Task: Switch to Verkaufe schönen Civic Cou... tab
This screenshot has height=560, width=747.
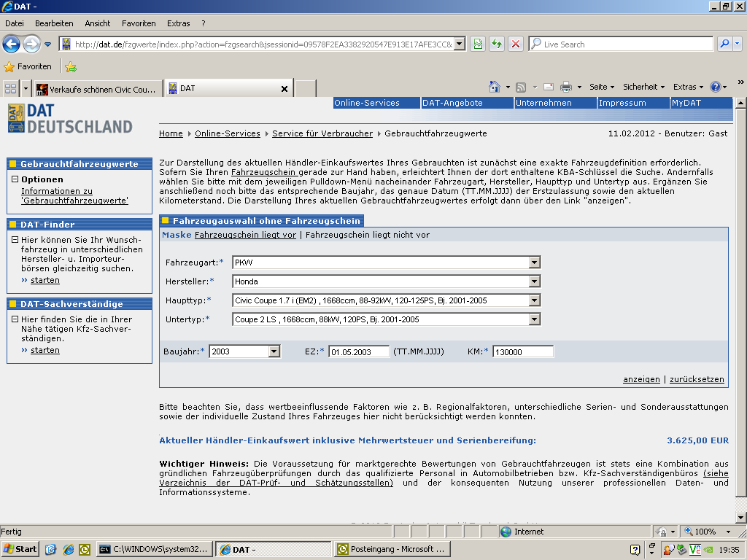Action: tap(98, 89)
